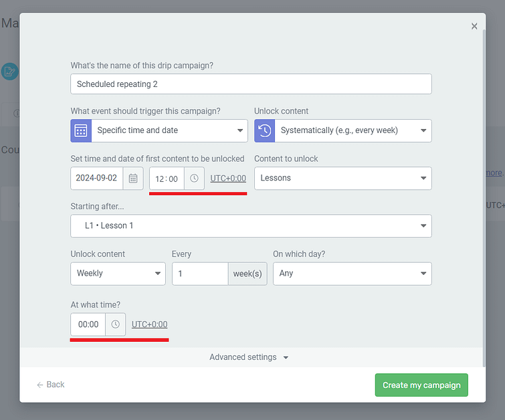
Task: Click the clock icon next to 00:00
Action: pos(115,324)
